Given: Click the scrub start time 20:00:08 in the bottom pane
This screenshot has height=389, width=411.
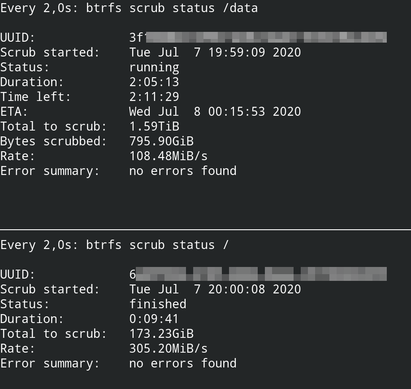Looking at the screenshot, I should tap(237, 289).
